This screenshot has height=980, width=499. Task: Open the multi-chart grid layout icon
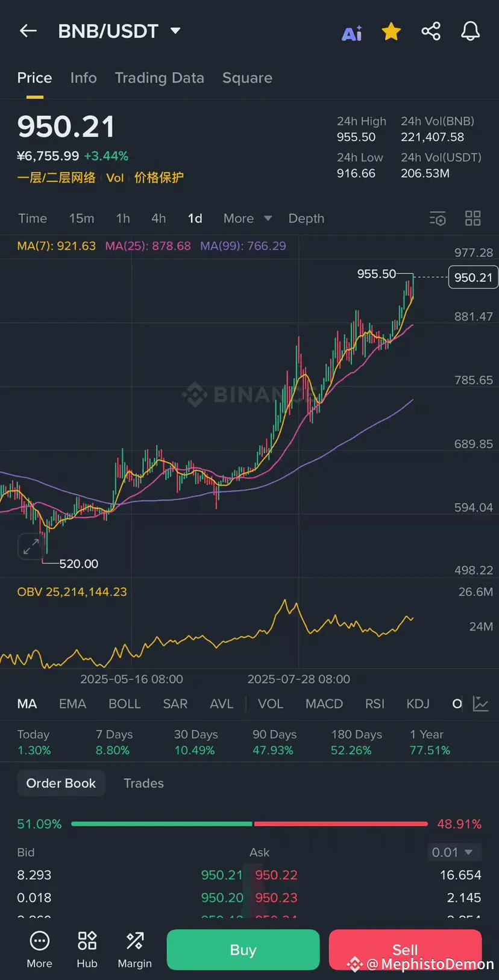click(473, 218)
